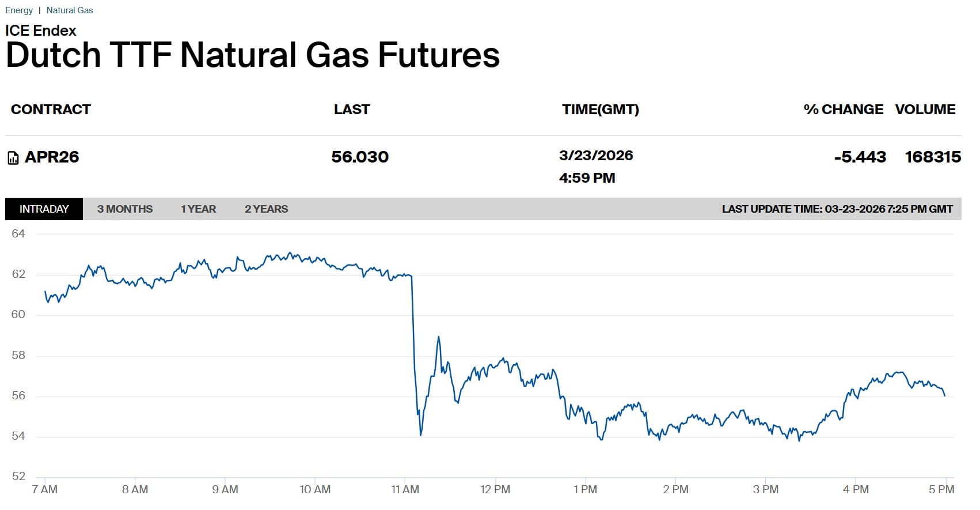Click the % CHANGE column header
Image resolution: width=980 pixels, height=510 pixels.
844,109
